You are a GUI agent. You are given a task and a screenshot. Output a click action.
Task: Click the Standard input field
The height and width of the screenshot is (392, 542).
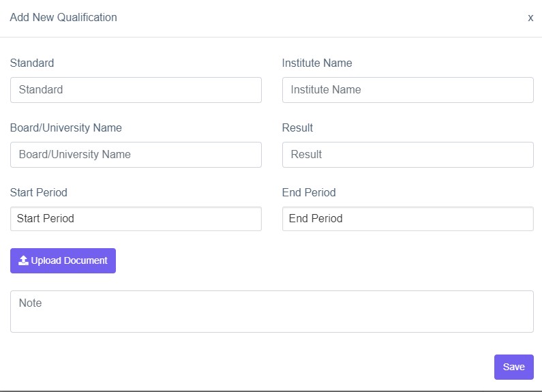point(136,90)
